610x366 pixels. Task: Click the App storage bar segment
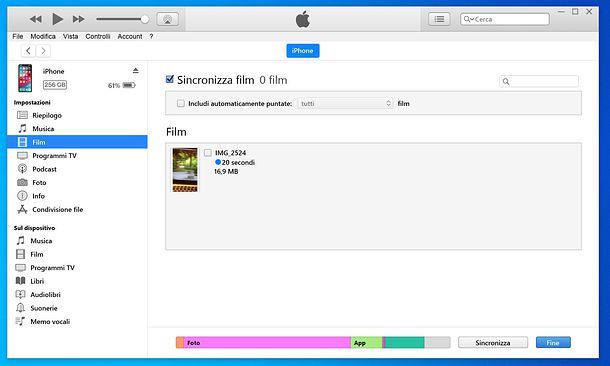click(x=366, y=343)
